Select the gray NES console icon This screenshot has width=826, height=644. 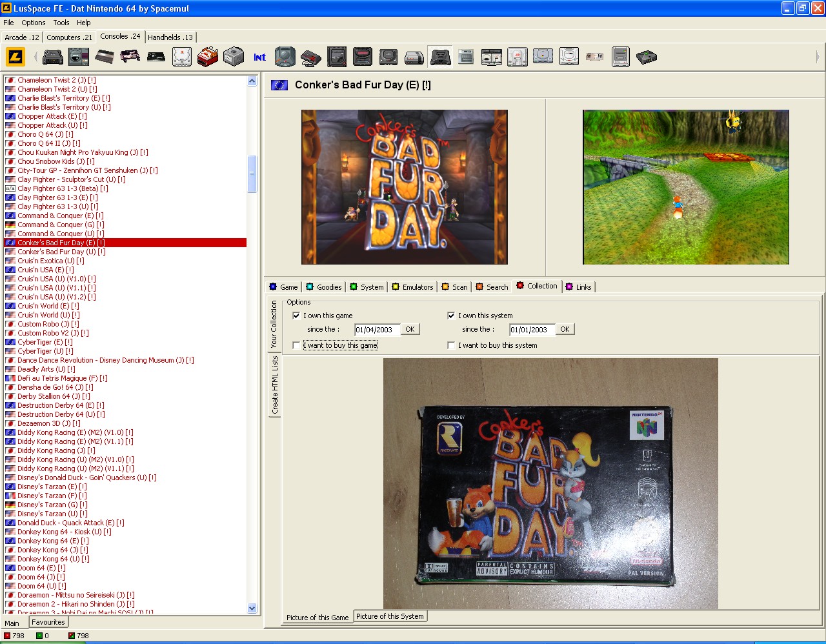click(414, 58)
